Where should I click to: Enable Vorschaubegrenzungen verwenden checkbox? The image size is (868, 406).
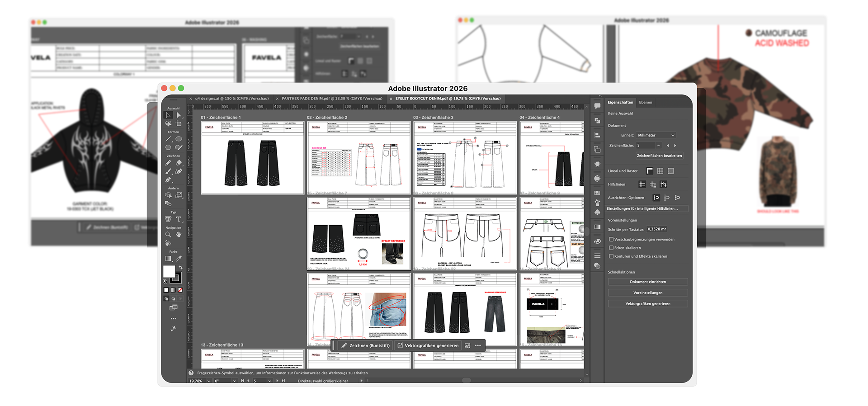[x=611, y=240]
